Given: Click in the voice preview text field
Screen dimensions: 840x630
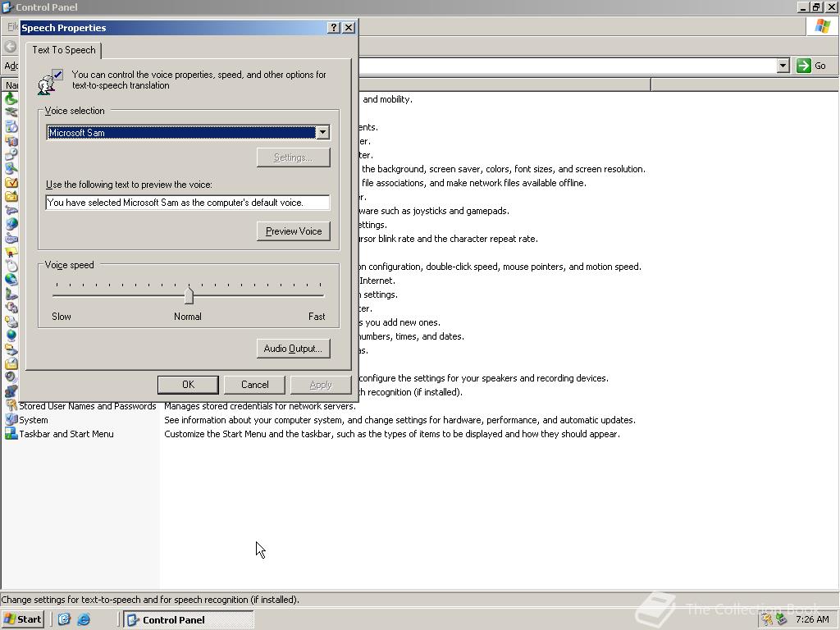Looking at the screenshot, I should 188,203.
